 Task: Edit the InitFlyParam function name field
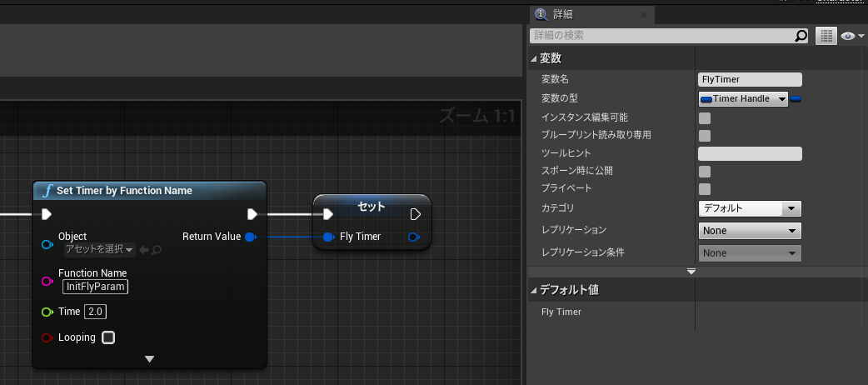pyautogui.click(x=95, y=287)
